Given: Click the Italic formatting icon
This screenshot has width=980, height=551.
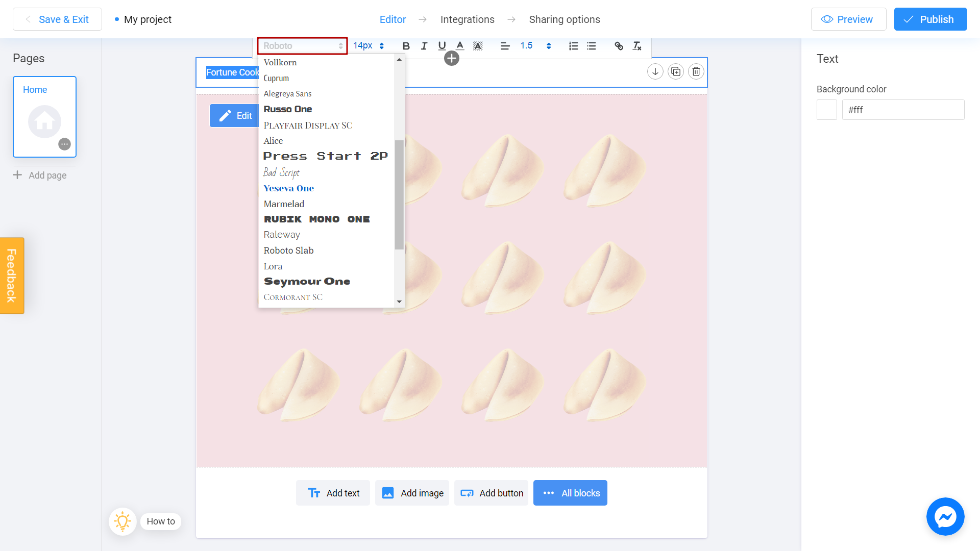Looking at the screenshot, I should [x=423, y=46].
